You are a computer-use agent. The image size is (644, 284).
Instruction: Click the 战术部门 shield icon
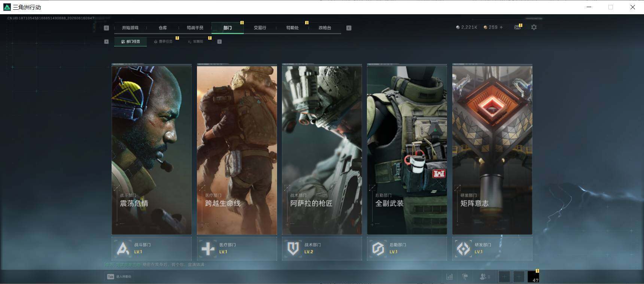293,248
